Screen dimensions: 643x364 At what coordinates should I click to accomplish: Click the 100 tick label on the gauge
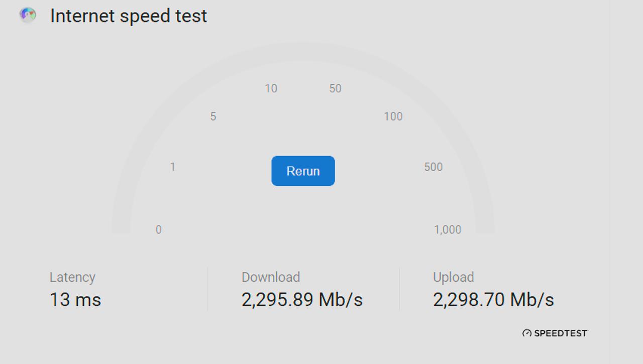point(393,116)
